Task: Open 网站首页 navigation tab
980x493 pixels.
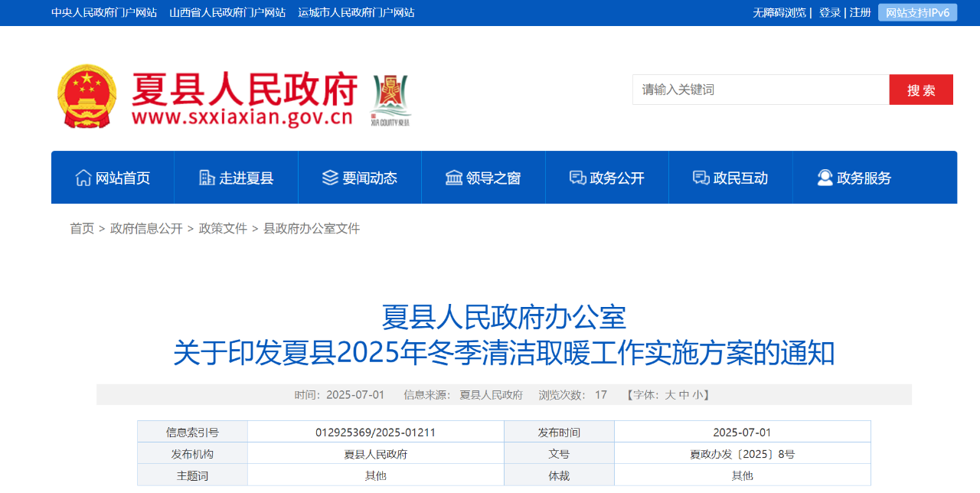Action: [113, 178]
